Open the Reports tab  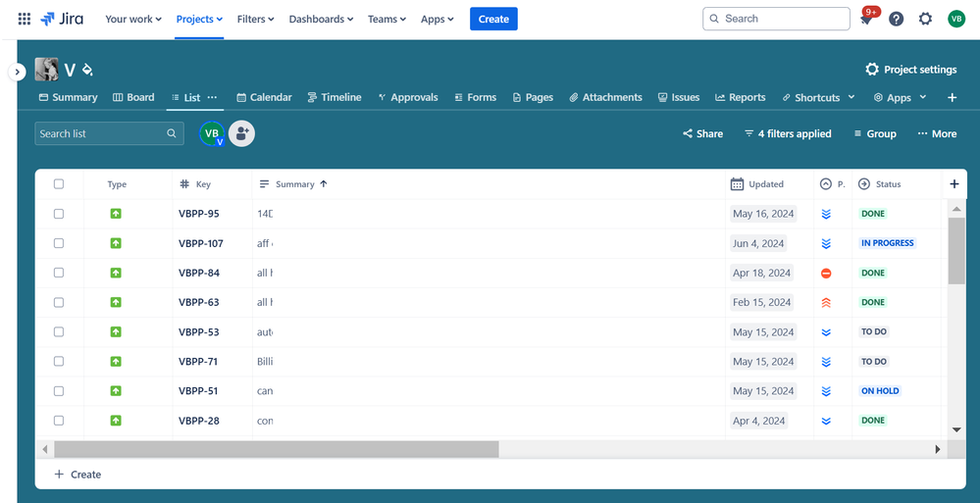[740, 97]
